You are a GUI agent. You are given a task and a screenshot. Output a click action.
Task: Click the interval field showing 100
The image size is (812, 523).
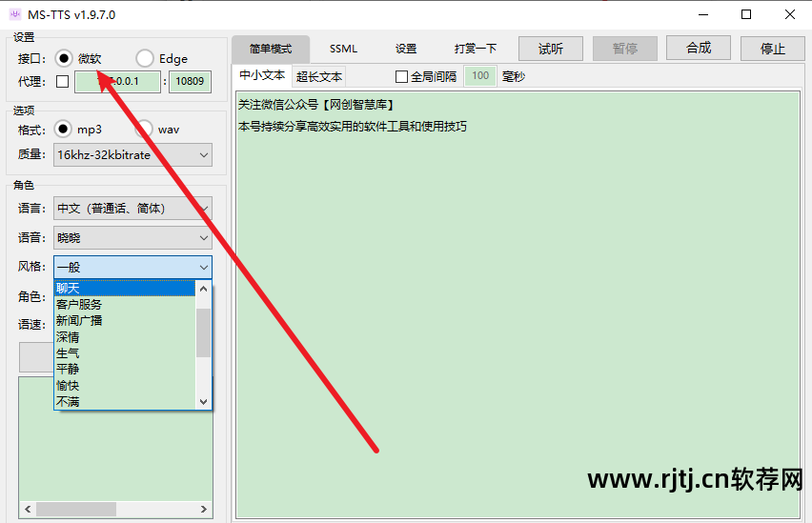click(480, 76)
